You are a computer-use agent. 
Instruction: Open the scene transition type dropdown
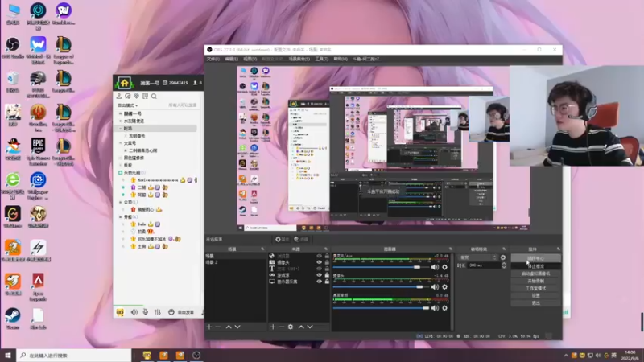click(476, 257)
